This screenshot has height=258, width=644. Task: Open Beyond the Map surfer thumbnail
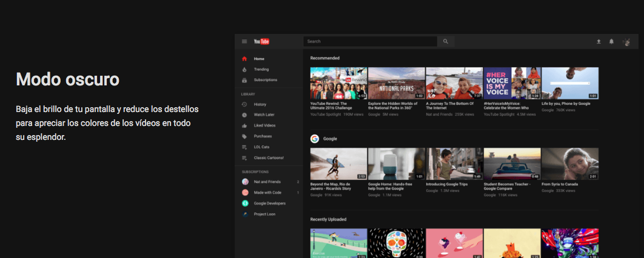(x=338, y=164)
